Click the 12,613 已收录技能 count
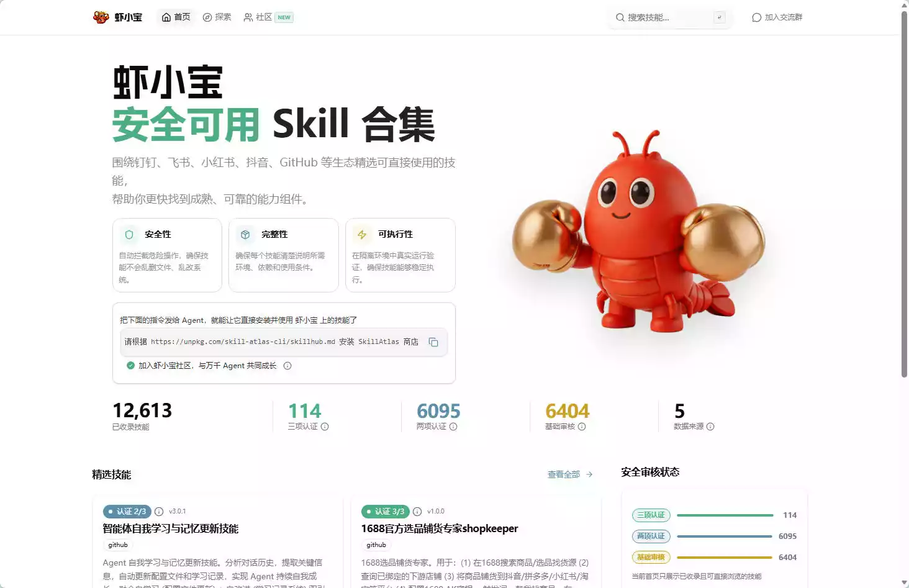 [142, 410]
